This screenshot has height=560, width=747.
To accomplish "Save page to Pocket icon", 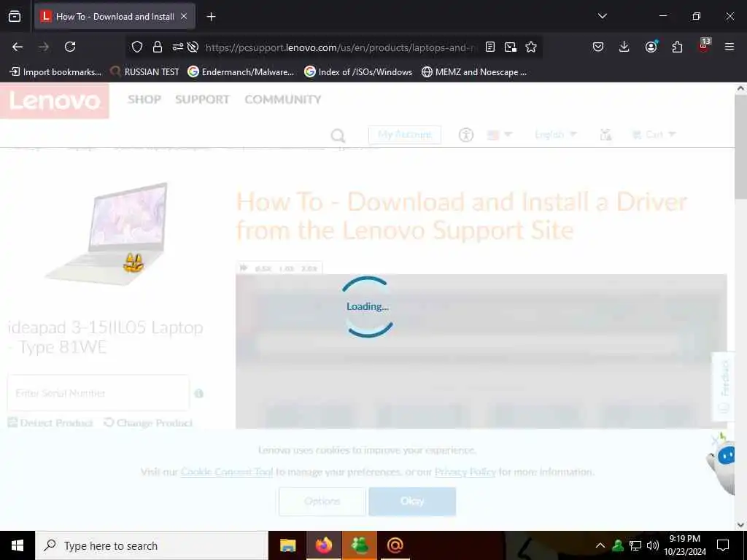I will click(598, 47).
